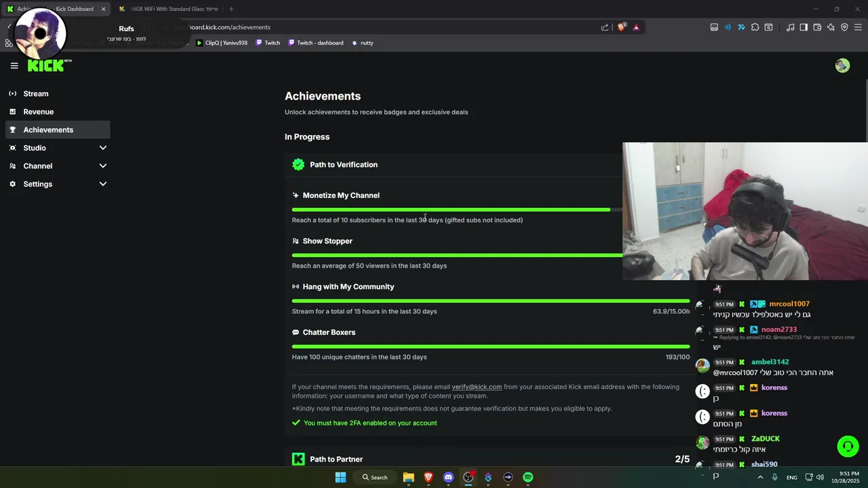Click the Hang with My Community progress bar
Screen dimensions: 868x488
pos(491,301)
